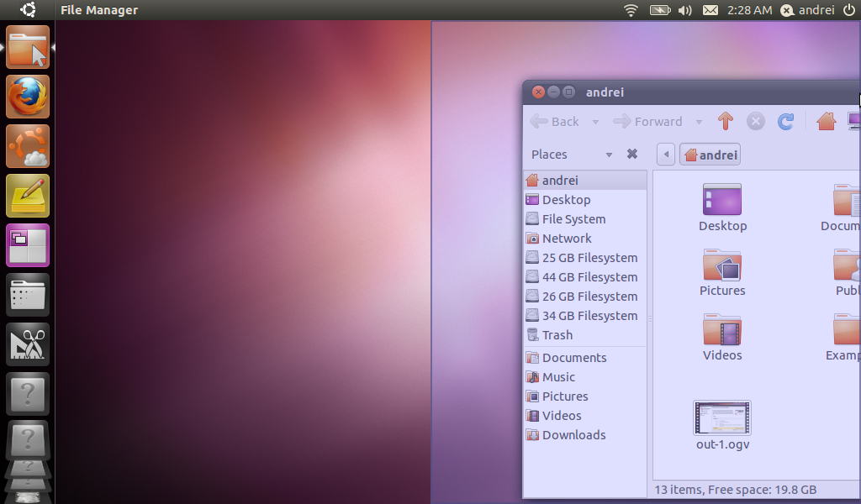Click the Back button in toolbar
Screen dimensions: 861x504
pyautogui.click(x=555, y=121)
